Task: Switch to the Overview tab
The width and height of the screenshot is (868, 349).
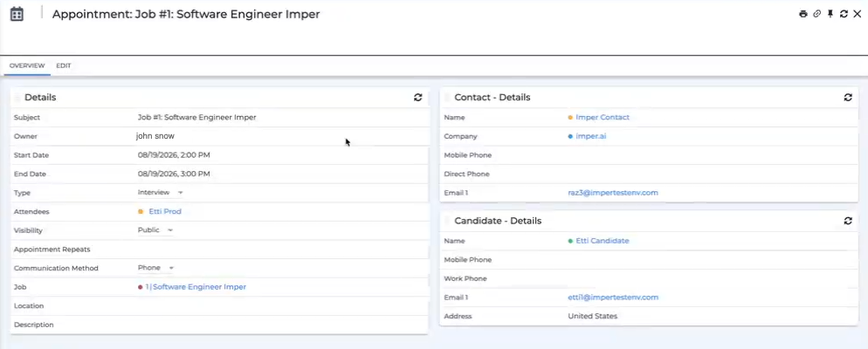Action: [27, 65]
